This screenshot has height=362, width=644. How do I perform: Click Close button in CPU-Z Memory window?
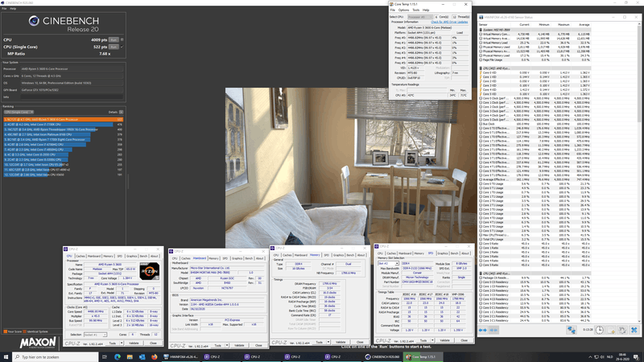(360, 342)
